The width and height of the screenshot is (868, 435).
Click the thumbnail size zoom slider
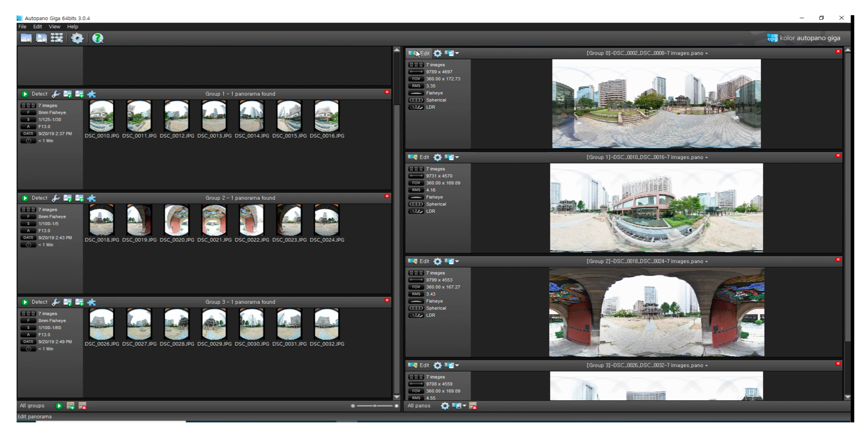[x=374, y=406]
